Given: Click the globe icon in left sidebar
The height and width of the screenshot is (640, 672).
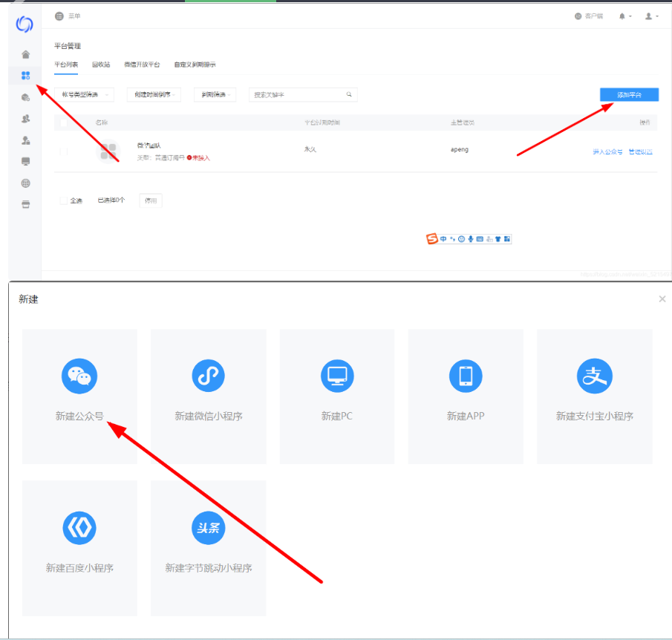Looking at the screenshot, I should (26, 183).
